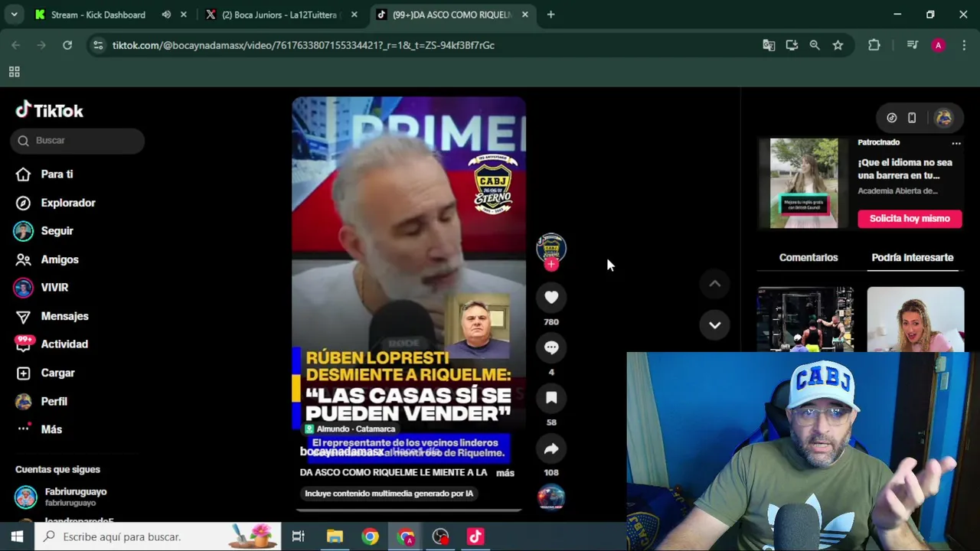Click install app icon in address bar
Image resolution: width=980 pixels, height=551 pixels.
pos(792,45)
